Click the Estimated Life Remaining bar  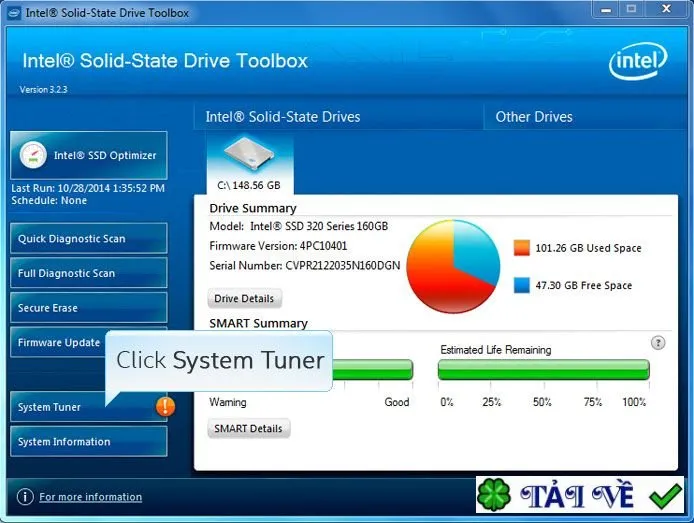pos(544,370)
